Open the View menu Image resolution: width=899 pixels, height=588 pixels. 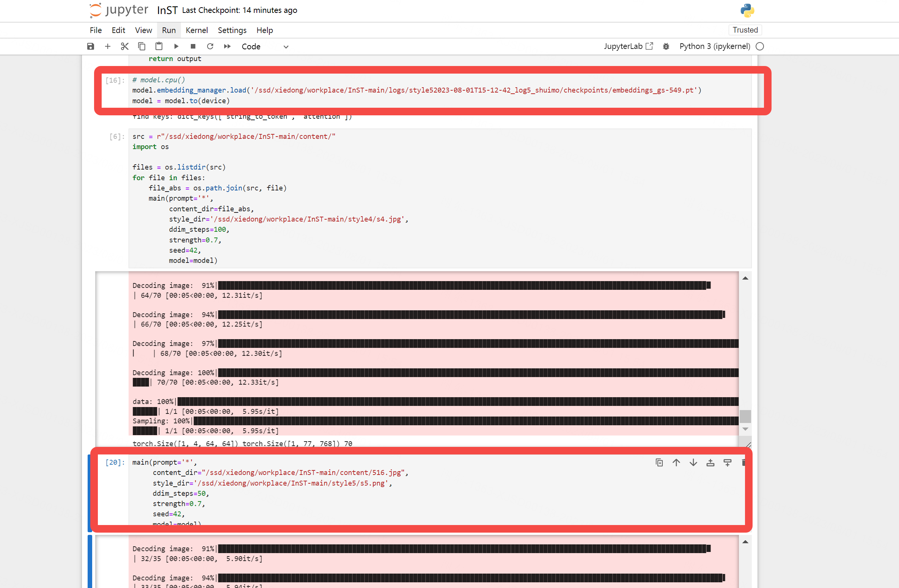143,30
